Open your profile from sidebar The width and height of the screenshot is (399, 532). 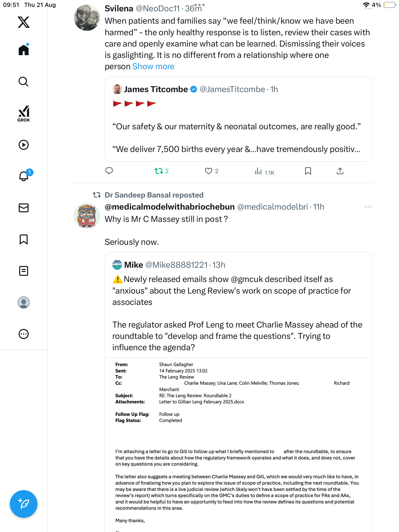tap(24, 302)
